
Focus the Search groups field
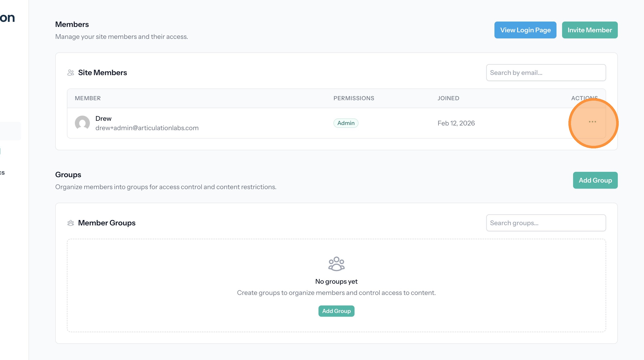tap(546, 223)
